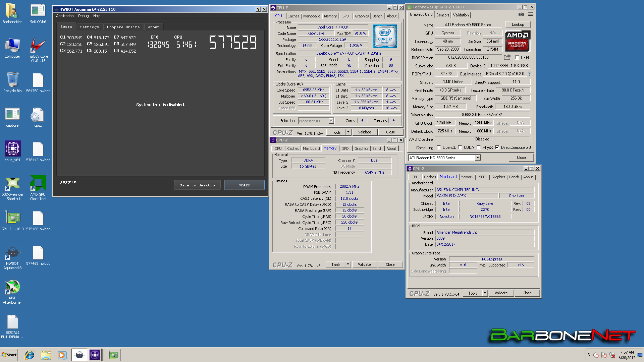Switch to the Settings tab in Aquamark
The image size is (644, 362).
(90, 27)
